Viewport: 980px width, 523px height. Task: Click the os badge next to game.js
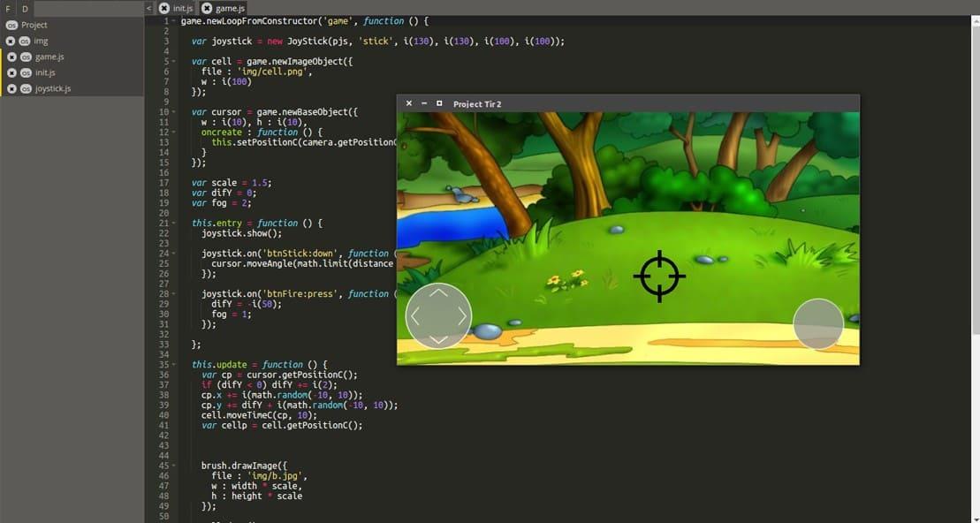pos(25,56)
